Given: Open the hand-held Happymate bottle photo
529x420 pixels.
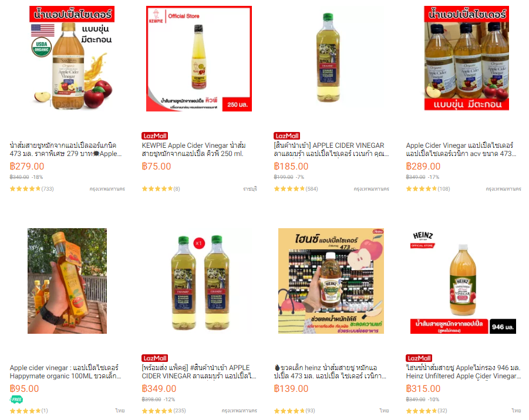Looking at the screenshot, I should [x=67, y=281].
